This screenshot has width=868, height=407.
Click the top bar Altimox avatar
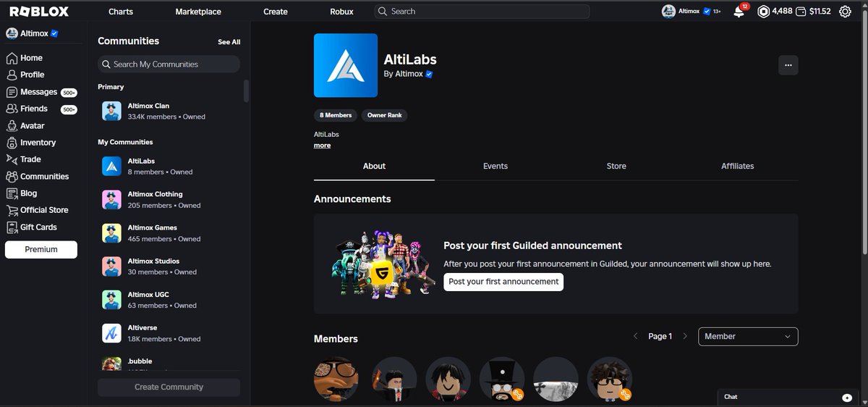[668, 12]
